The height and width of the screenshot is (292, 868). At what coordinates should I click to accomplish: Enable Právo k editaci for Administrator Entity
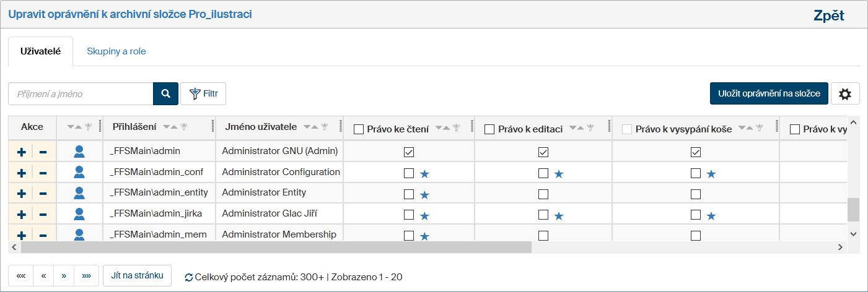coord(543,194)
